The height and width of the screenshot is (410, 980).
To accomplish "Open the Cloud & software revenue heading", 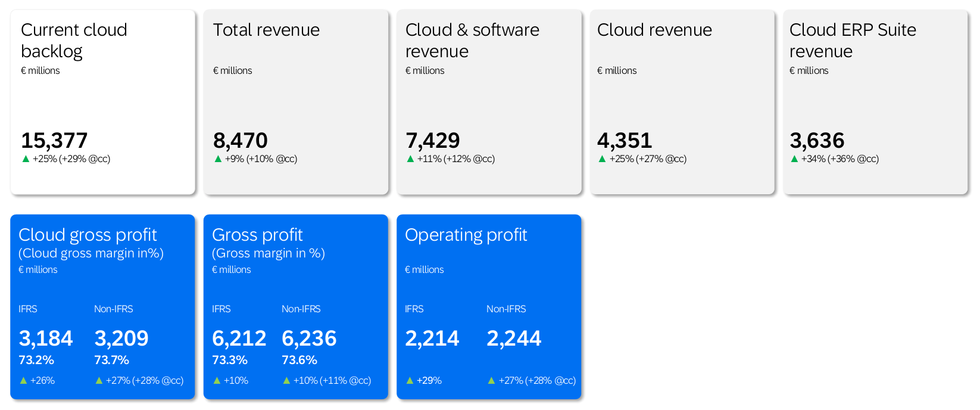I will 472,41.
